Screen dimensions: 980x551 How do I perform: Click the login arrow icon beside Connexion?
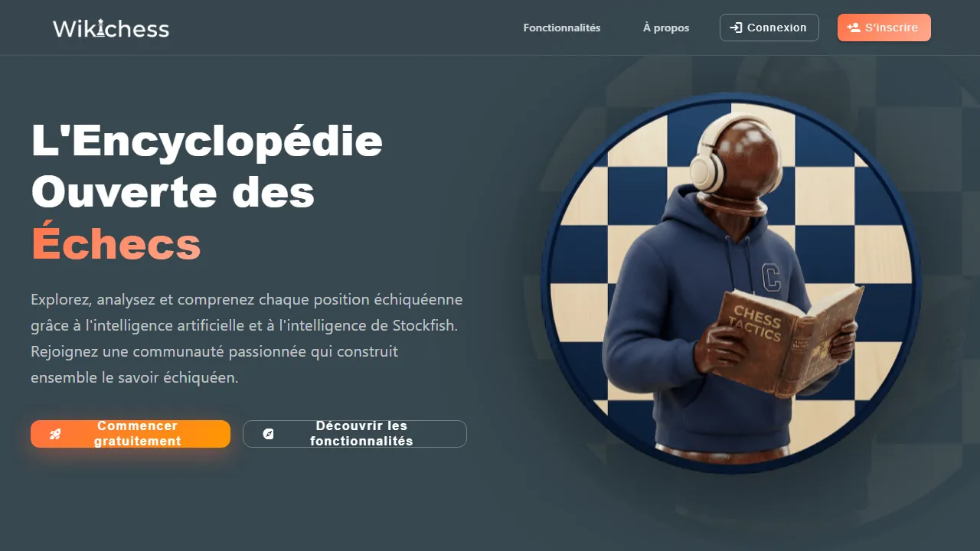click(x=736, y=28)
